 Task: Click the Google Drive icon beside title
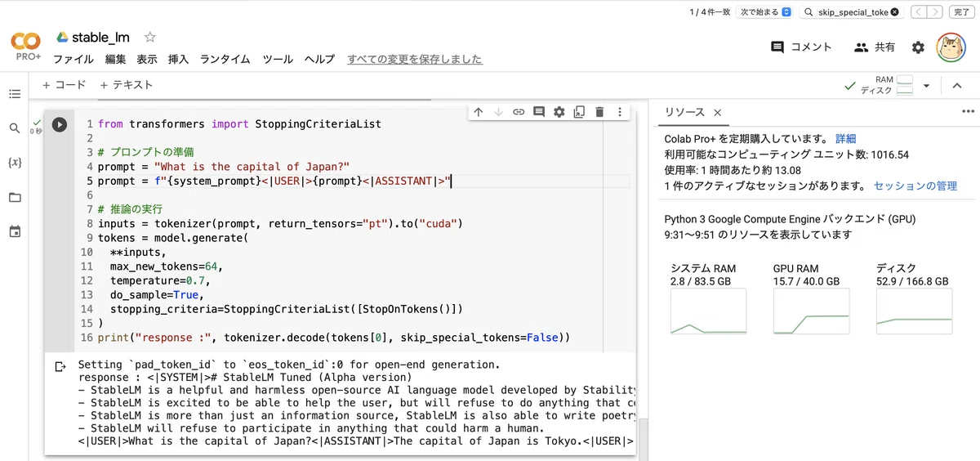(62, 37)
